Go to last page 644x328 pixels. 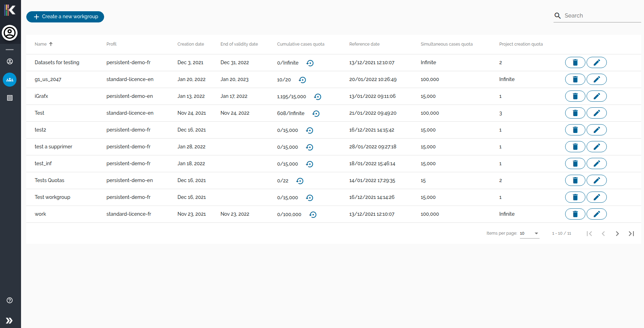click(x=631, y=234)
